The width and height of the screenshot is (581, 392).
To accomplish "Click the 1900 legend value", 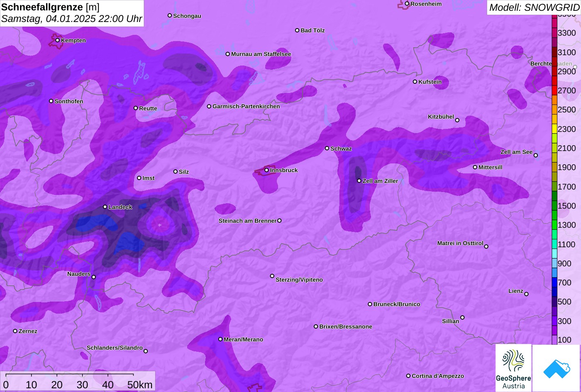I will (x=567, y=167).
